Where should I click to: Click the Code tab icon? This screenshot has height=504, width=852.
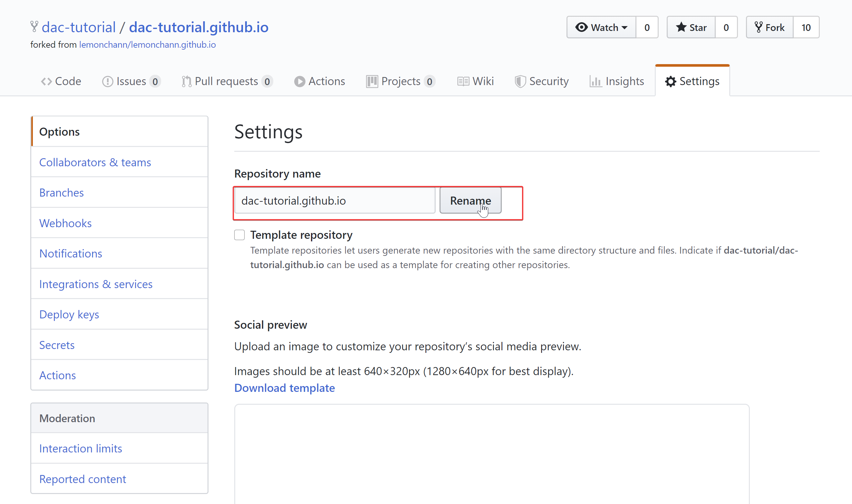pyautogui.click(x=47, y=81)
